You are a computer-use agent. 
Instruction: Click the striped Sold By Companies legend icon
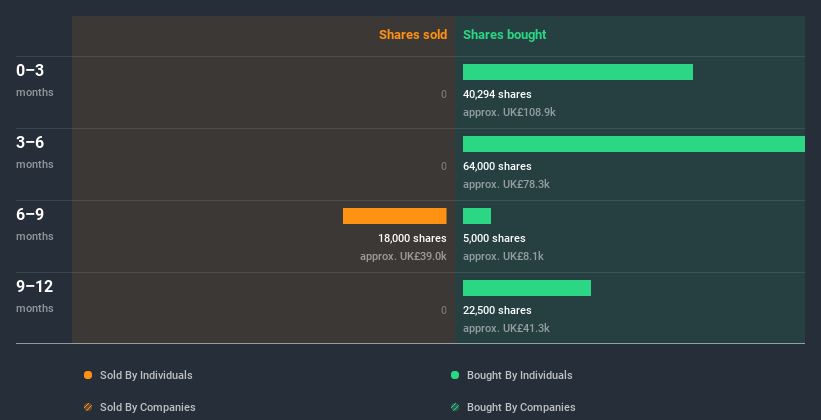click(x=88, y=407)
